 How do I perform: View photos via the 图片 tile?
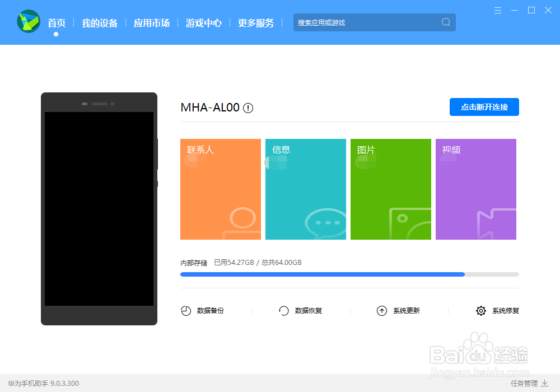[390, 189]
